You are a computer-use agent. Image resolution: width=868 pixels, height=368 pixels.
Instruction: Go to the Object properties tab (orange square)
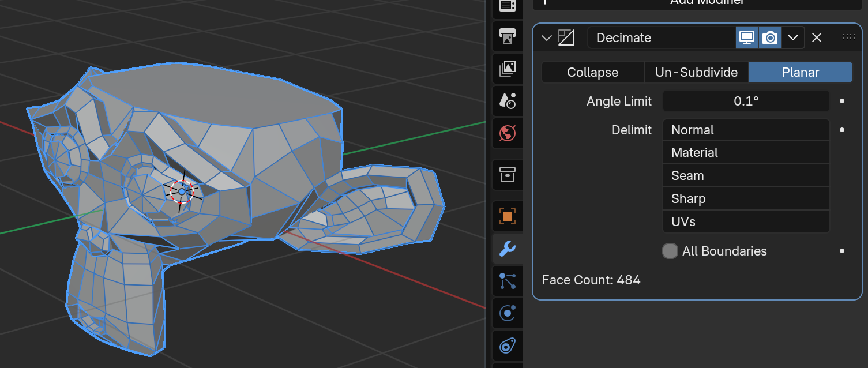(507, 216)
